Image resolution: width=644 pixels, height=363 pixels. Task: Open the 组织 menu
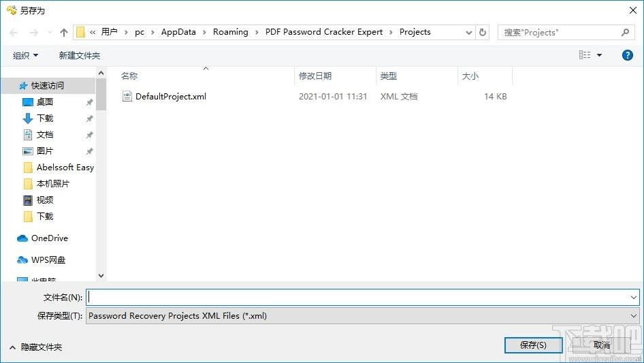pos(26,55)
